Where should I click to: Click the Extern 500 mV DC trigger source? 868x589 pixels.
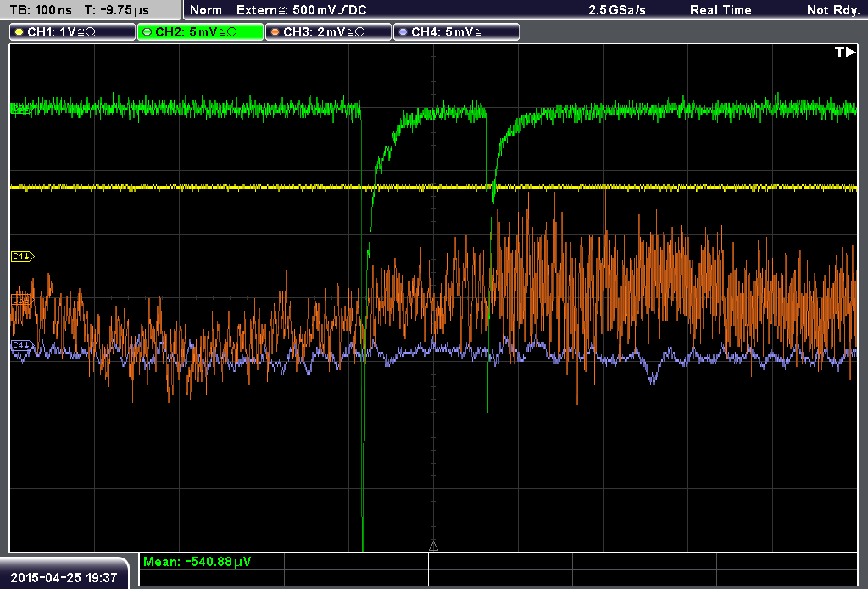point(301,10)
